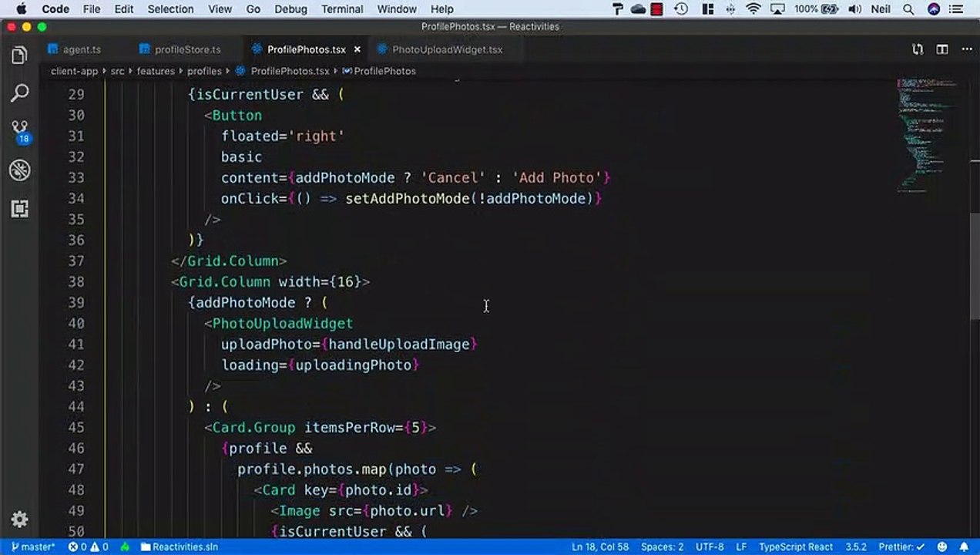Open the Manage gear at bottom left
Viewport: 980px width, 555px height.
coord(20,520)
